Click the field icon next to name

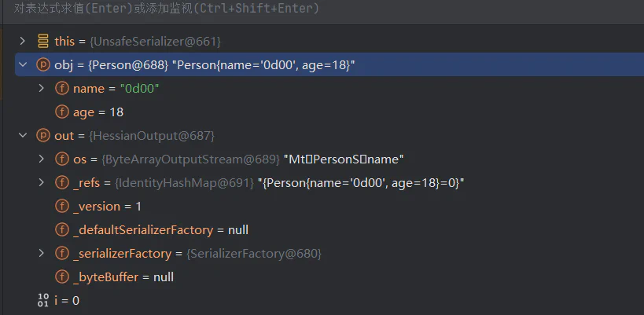pos(61,88)
